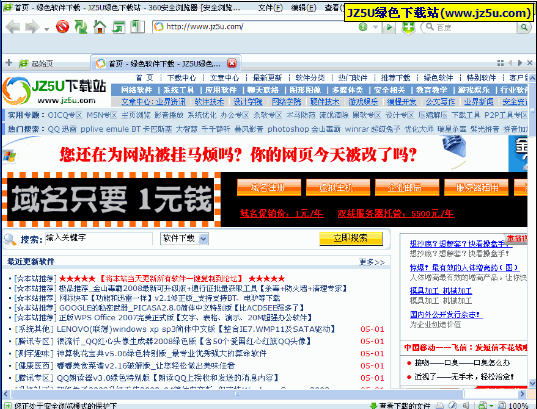Click the green download-files status icon

pos(374,406)
